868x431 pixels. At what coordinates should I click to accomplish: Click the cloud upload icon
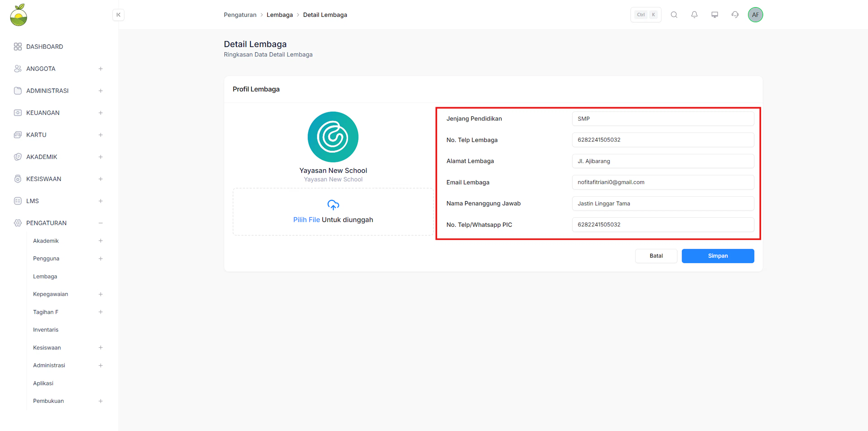(x=333, y=205)
